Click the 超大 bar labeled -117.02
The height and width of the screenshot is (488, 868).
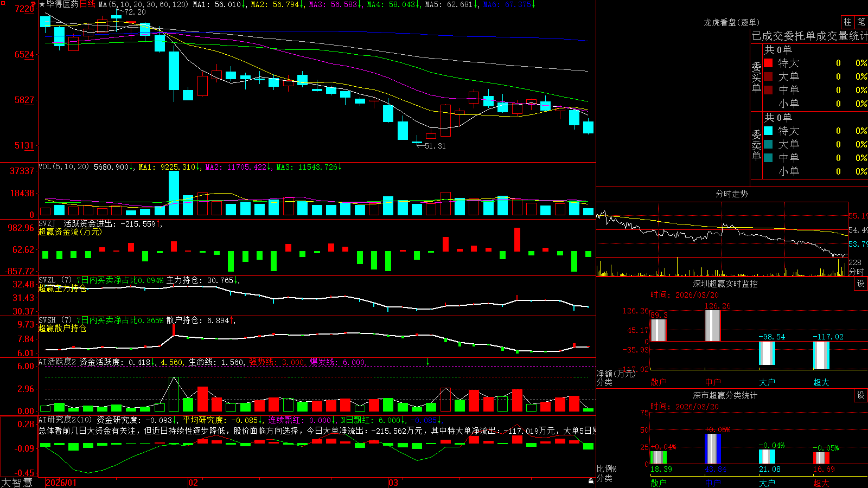click(x=821, y=355)
